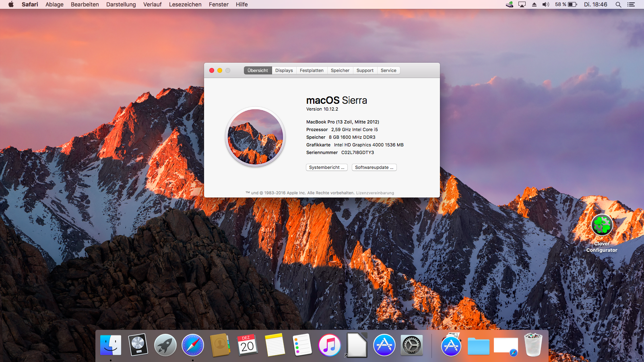The image size is (644, 362).
Task: Open the Apple menu
Action: coord(11,4)
